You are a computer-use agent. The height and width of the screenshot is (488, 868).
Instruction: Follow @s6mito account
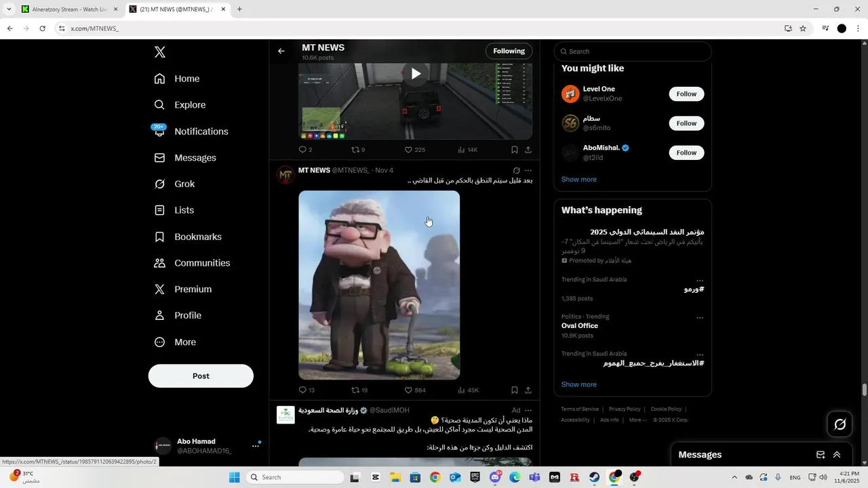[x=686, y=123]
